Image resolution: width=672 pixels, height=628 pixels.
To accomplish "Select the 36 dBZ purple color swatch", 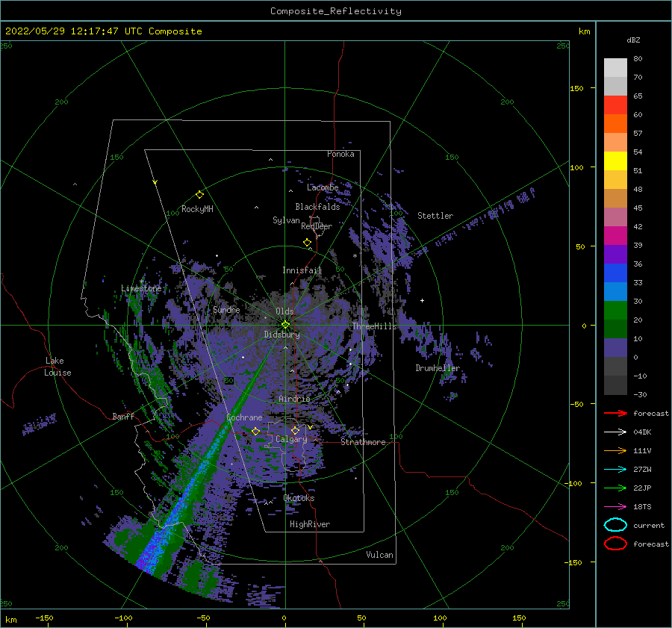I will tap(615, 254).
